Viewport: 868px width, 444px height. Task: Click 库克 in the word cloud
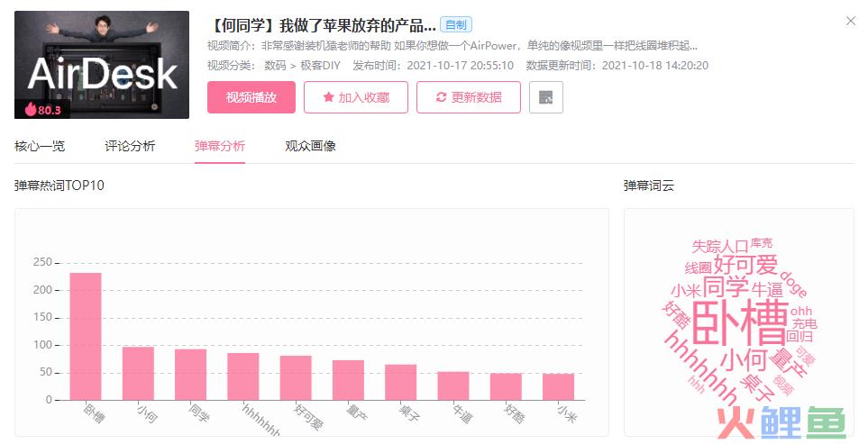[762, 243]
